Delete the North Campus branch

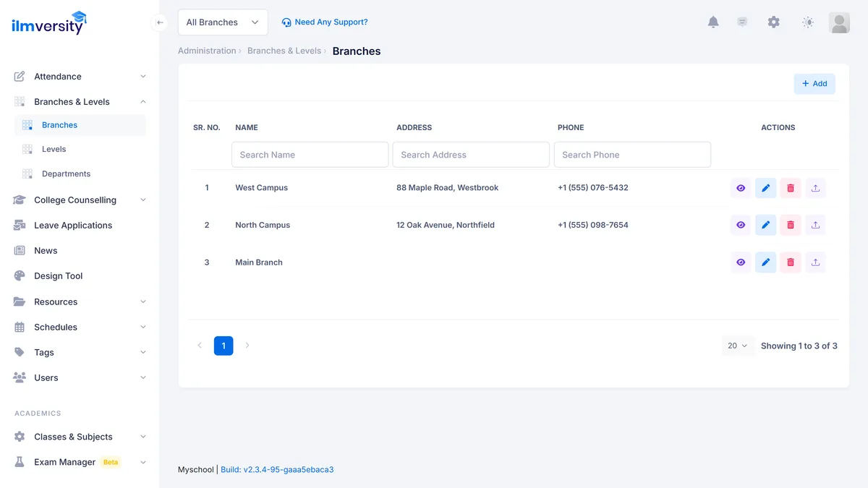(791, 225)
